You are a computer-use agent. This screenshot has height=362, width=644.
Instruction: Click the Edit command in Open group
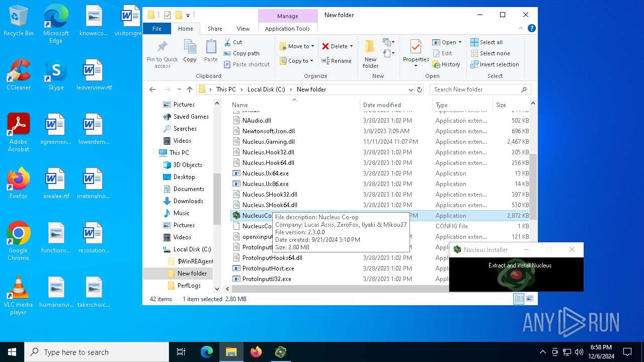point(442,53)
